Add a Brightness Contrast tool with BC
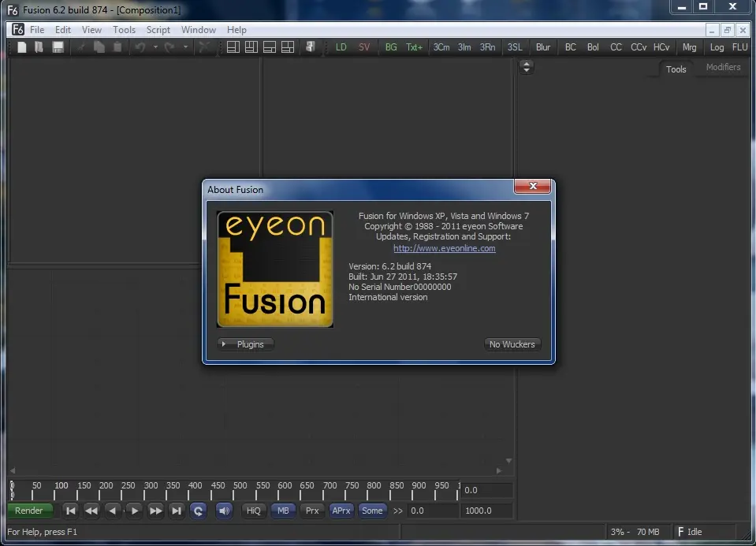The width and height of the screenshot is (756, 546). (x=571, y=47)
